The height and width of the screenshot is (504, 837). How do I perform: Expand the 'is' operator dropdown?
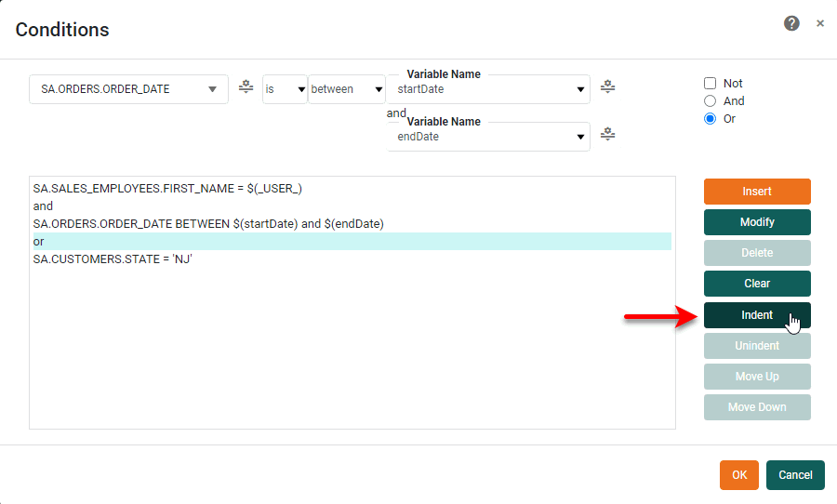[x=285, y=89]
